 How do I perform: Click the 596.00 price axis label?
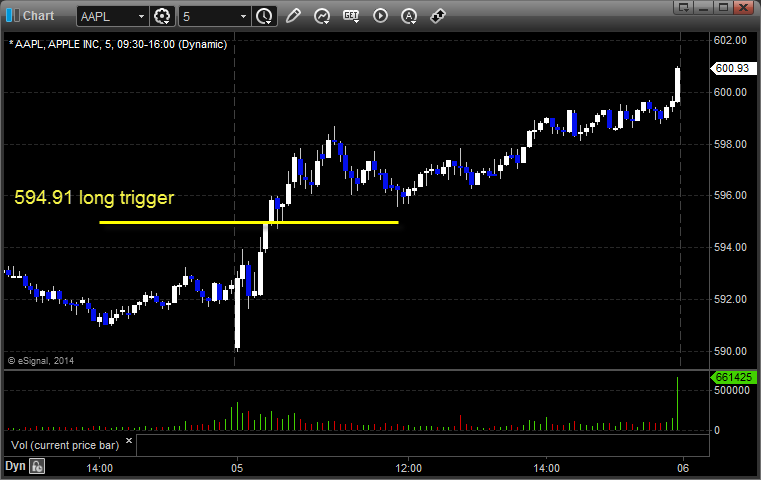coord(730,196)
